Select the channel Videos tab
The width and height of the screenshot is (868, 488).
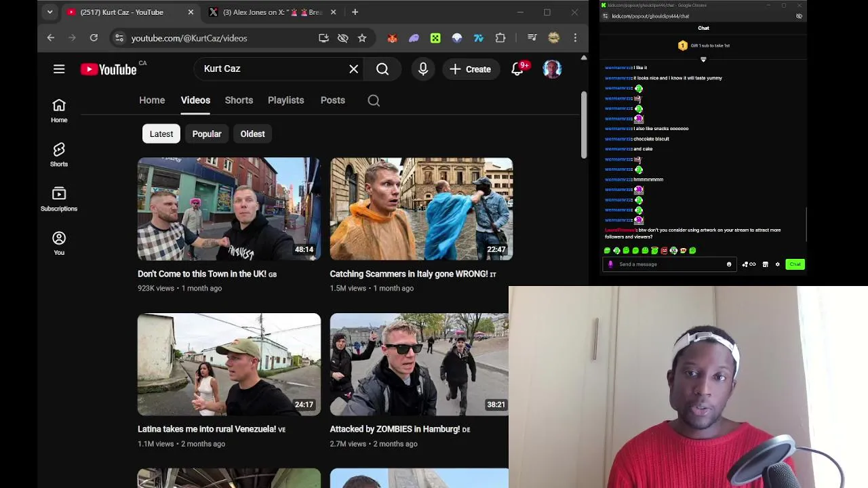(195, 100)
